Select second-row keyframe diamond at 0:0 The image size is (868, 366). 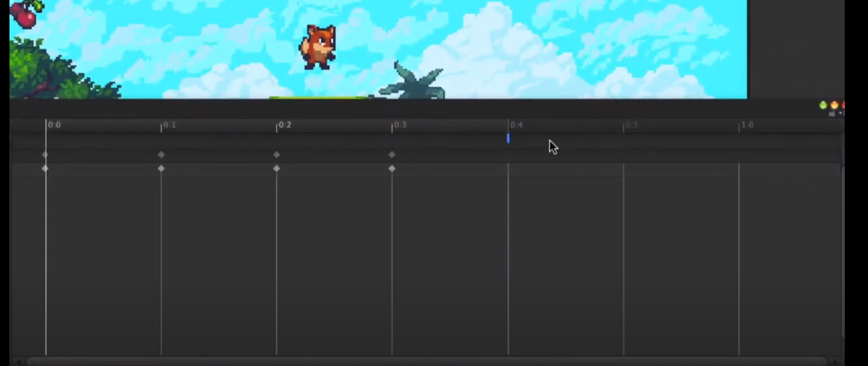click(45, 169)
